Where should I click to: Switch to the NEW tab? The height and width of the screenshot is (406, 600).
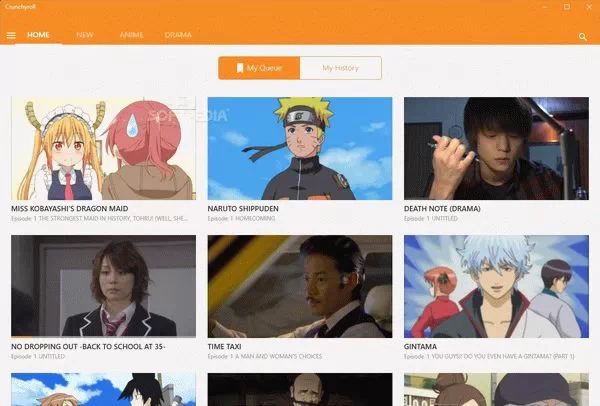click(x=85, y=35)
